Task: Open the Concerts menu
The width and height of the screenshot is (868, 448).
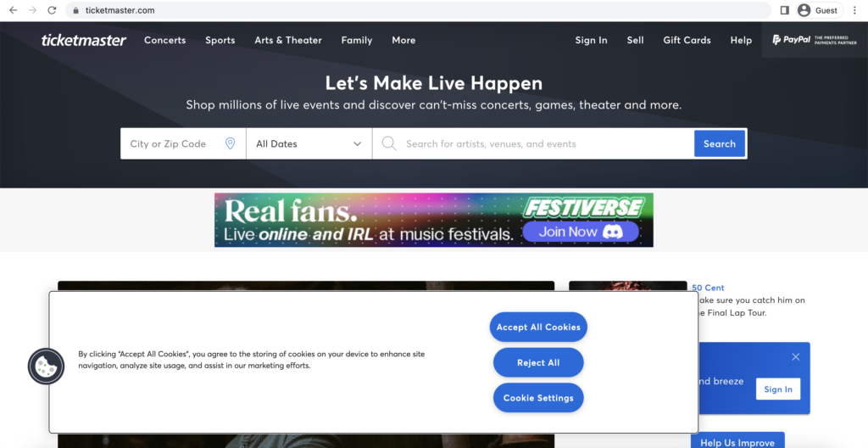Action: (x=164, y=40)
